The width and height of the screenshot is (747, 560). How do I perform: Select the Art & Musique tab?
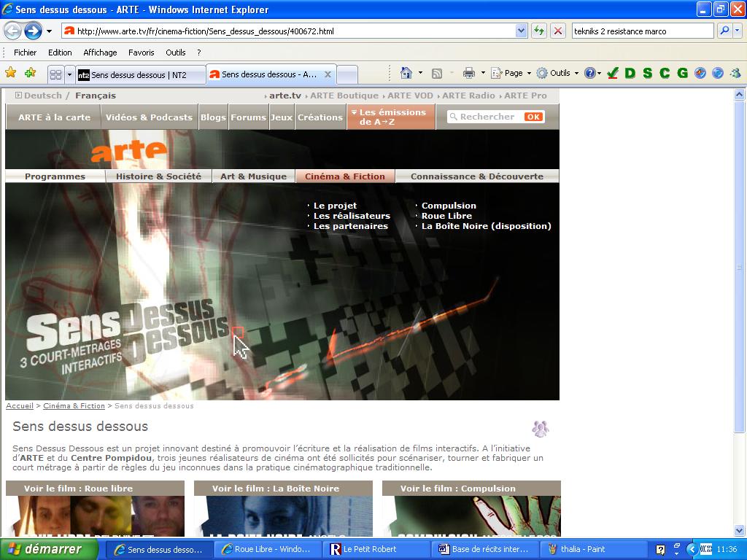[253, 176]
